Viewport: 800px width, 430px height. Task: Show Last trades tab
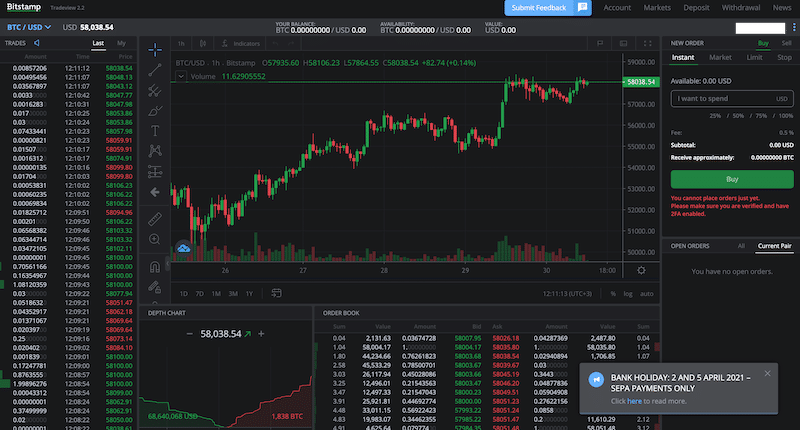pos(98,43)
